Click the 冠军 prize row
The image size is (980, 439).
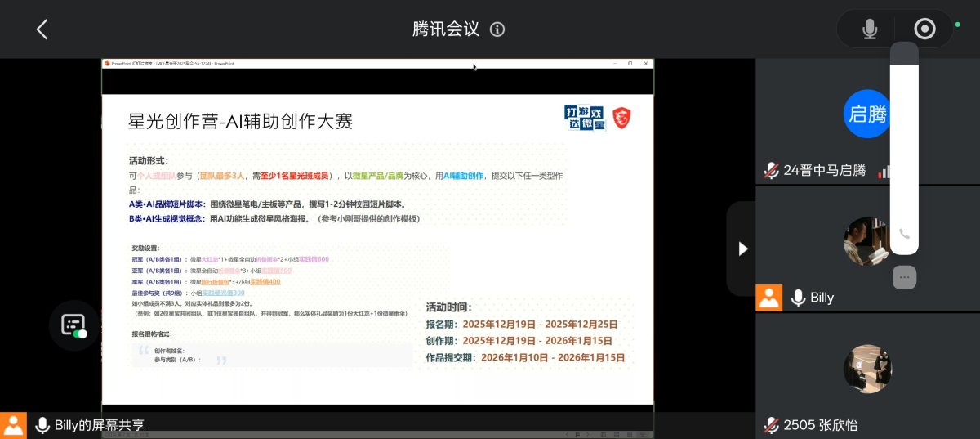(x=230, y=259)
